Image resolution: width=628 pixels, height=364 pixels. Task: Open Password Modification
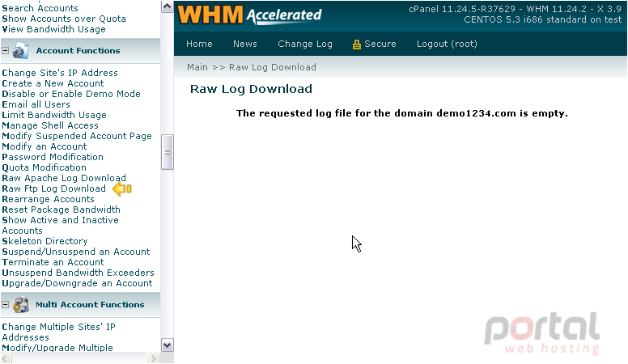53,157
